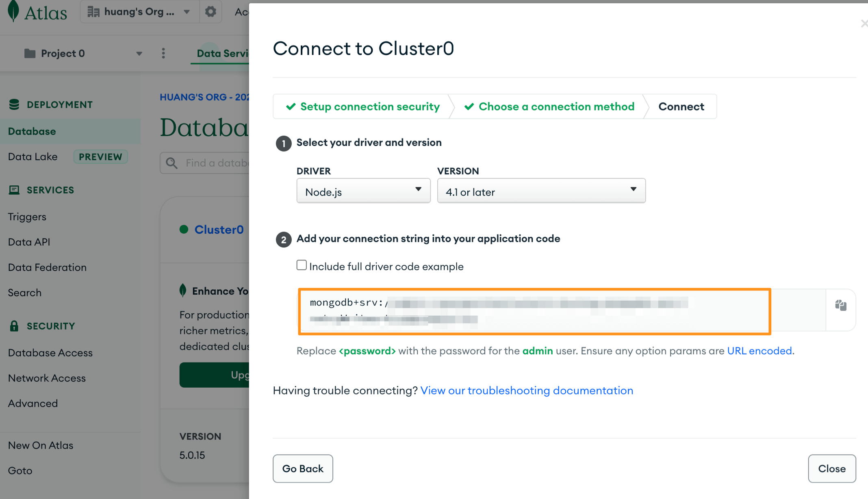Go to Setup connection security step
This screenshot has width=868, height=499.
point(362,106)
